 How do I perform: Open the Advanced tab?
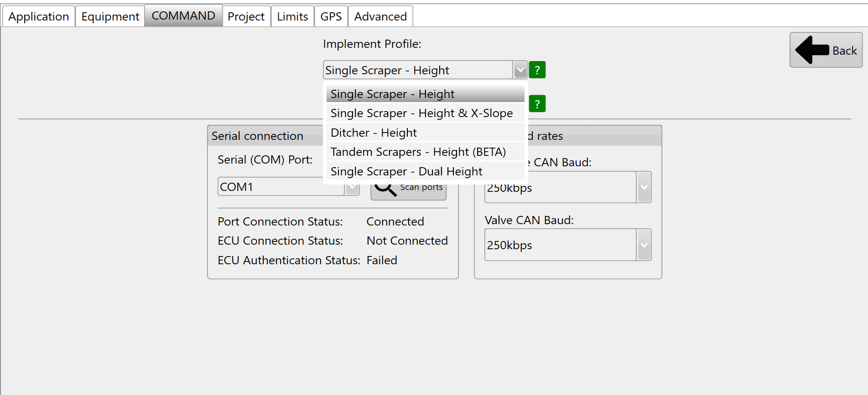(380, 16)
